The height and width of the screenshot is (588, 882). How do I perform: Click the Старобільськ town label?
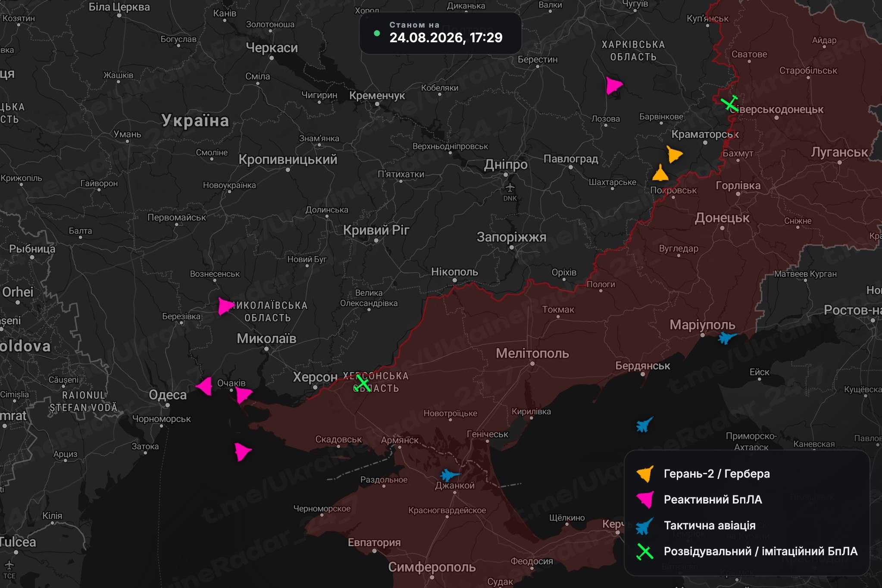point(808,71)
